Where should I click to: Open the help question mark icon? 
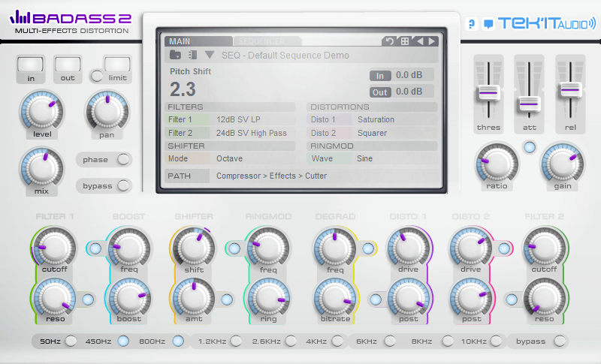(x=473, y=24)
